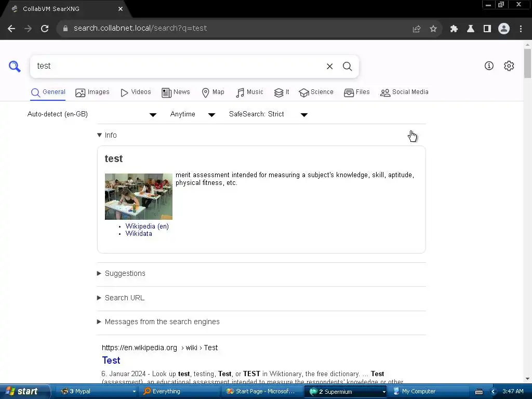
Task: Click the browser forward arrow
Action: tap(28, 29)
